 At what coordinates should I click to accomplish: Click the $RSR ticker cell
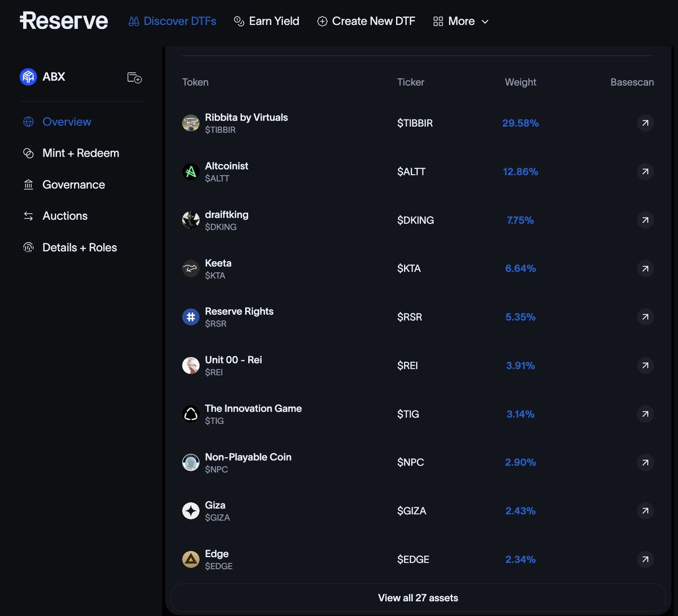point(410,317)
